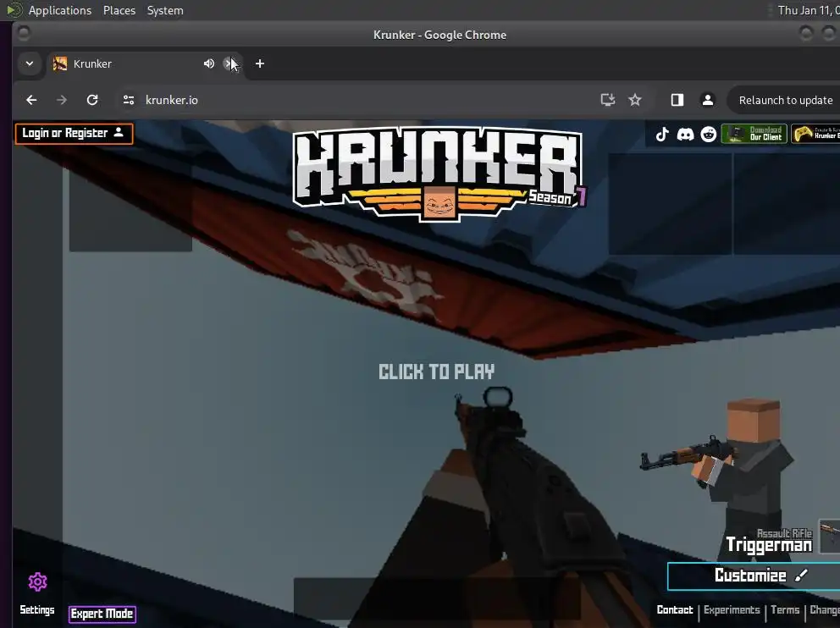Click the Download Our Client banner
Screen dimensions: 840x628
coord(754,134)
